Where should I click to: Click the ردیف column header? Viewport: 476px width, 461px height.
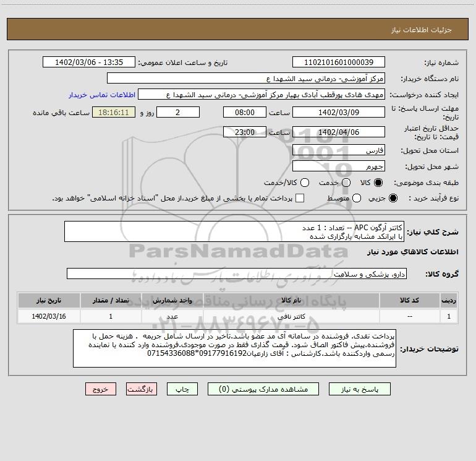449,301
